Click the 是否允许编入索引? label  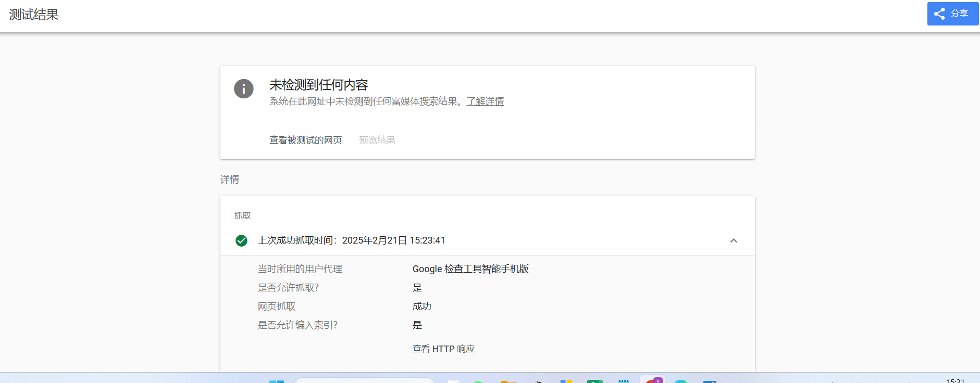(x=297, y=325)
